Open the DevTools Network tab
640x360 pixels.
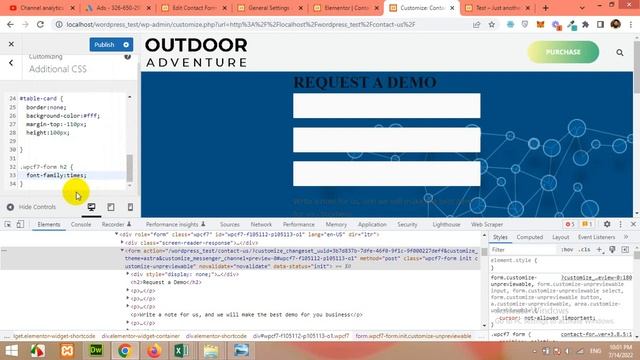[261, 224]
